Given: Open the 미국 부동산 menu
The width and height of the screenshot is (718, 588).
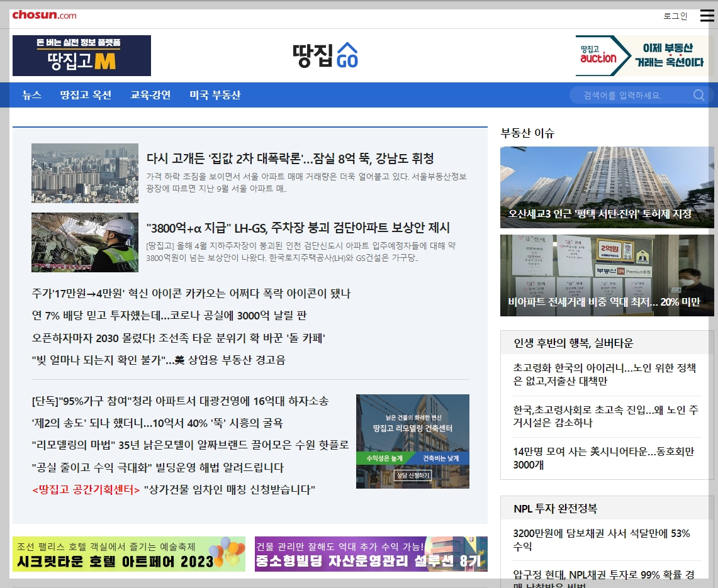Looking at the screenshot, I should pos(215,95).
